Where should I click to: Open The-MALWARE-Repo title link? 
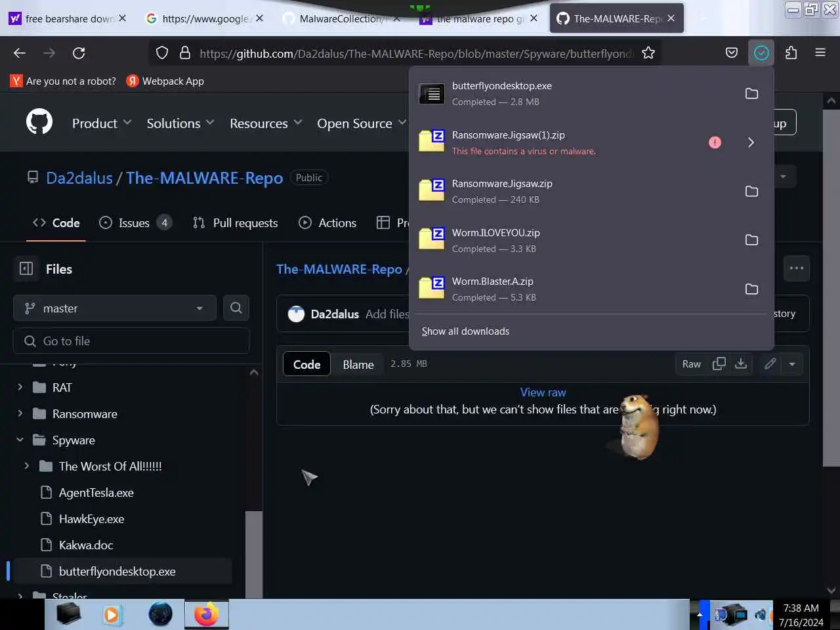(204, 178)
